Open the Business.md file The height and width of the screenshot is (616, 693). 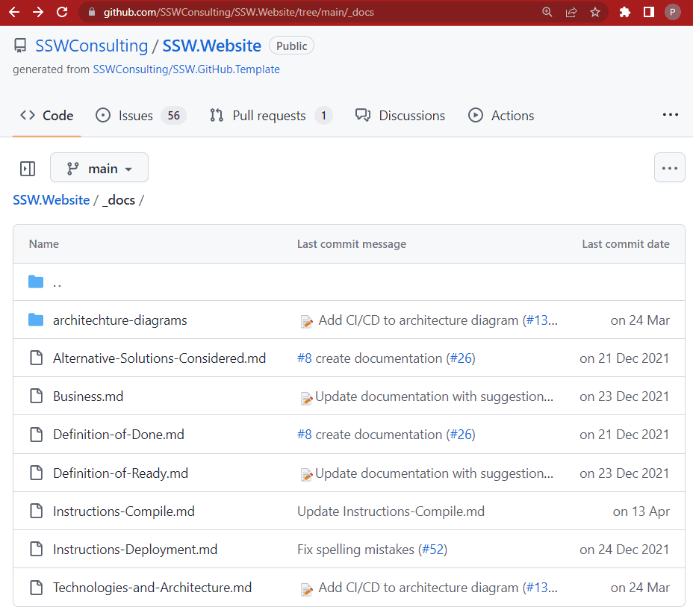(x=88, y=396)
